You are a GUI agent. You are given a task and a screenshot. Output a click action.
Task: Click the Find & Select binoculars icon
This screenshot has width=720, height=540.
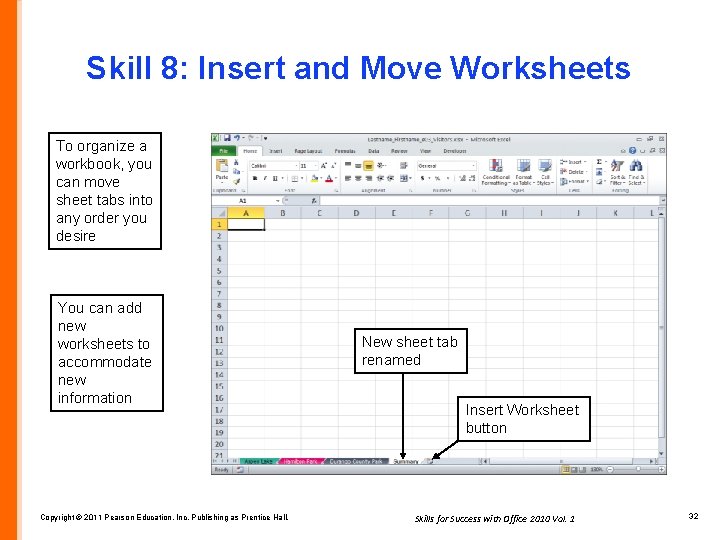point(636,165)
